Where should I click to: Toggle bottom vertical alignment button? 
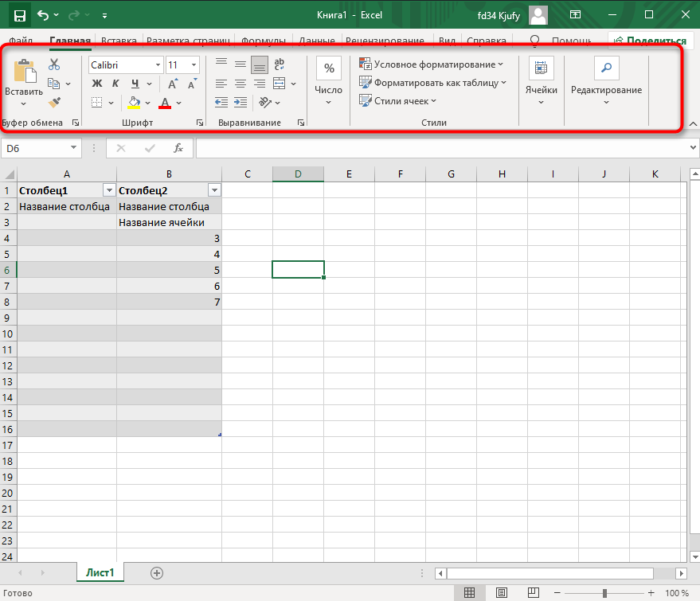(x=260, y=64)
